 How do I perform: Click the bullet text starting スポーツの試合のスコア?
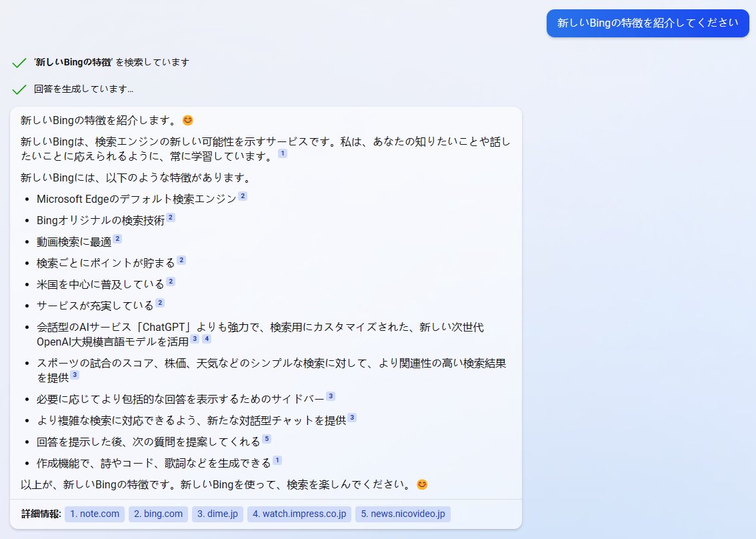click(271, 370)
